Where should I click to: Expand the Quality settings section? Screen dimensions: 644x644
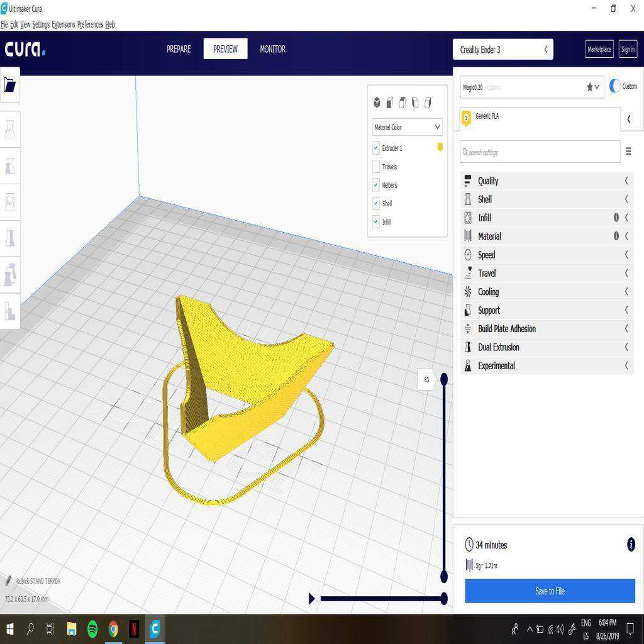coord(547,180)
